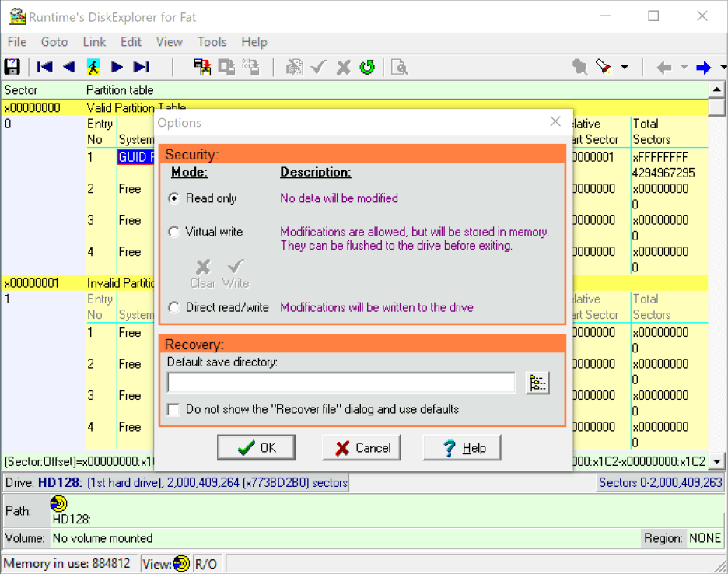Click the Default save directory field

(x=341, y=383)
